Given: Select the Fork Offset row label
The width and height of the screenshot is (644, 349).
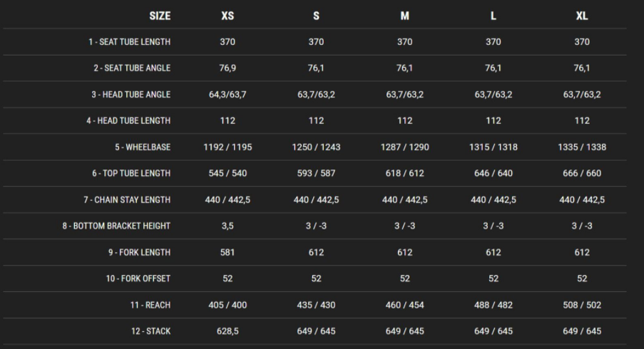Looking at the screenshot, I should coord(138,278).
